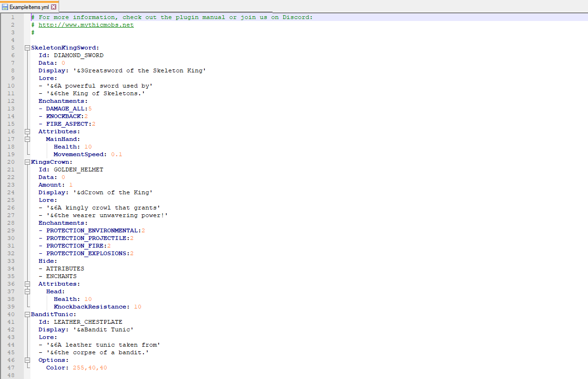Click the MovementSpeed value 0.1

coord(116,154)
